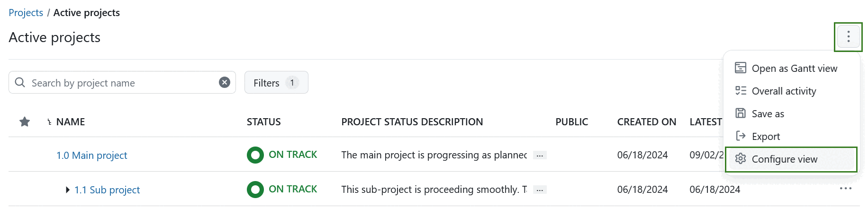Click the Main project ON TRACK status icon
Screen dimensions: 868x208
pyautogui.click(x=255, y=155)
